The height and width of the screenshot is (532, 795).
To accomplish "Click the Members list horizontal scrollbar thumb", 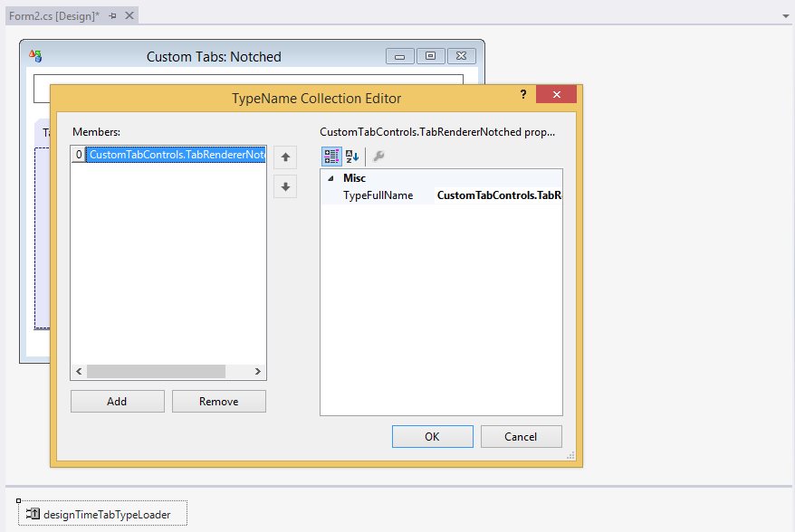I will pyautogui.click(x=156, y=371).
